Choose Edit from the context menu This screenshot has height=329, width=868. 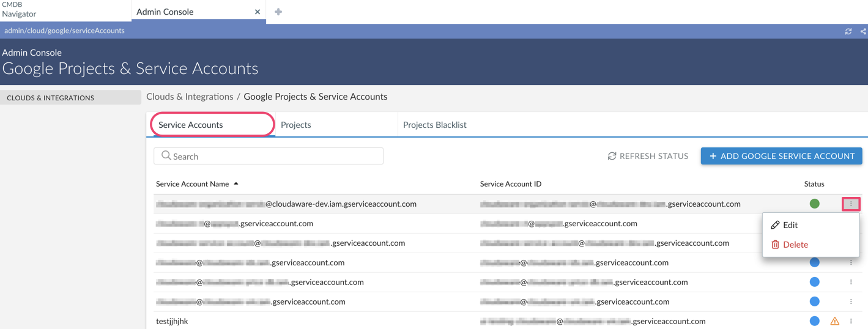811,225
